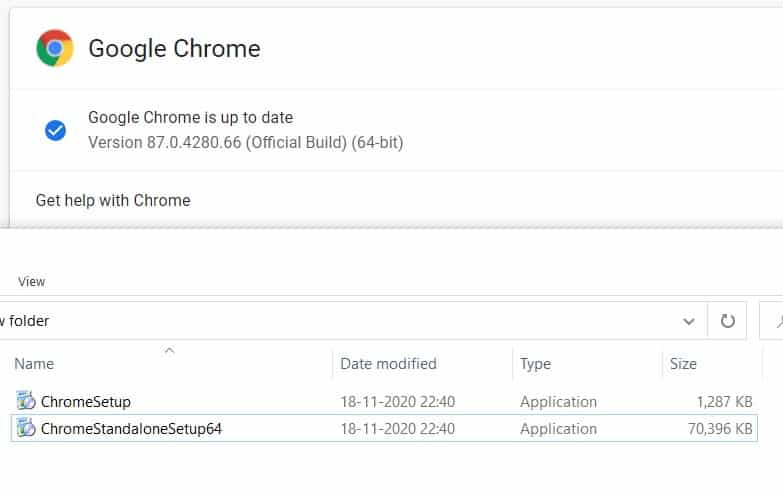Click the folder path address field
783x497 pixels.
[340, 321]
